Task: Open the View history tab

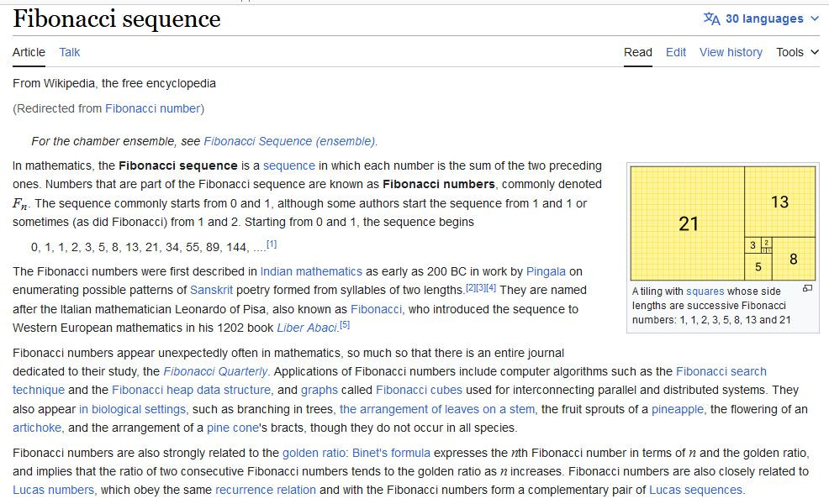Action: tap(731, 52)
